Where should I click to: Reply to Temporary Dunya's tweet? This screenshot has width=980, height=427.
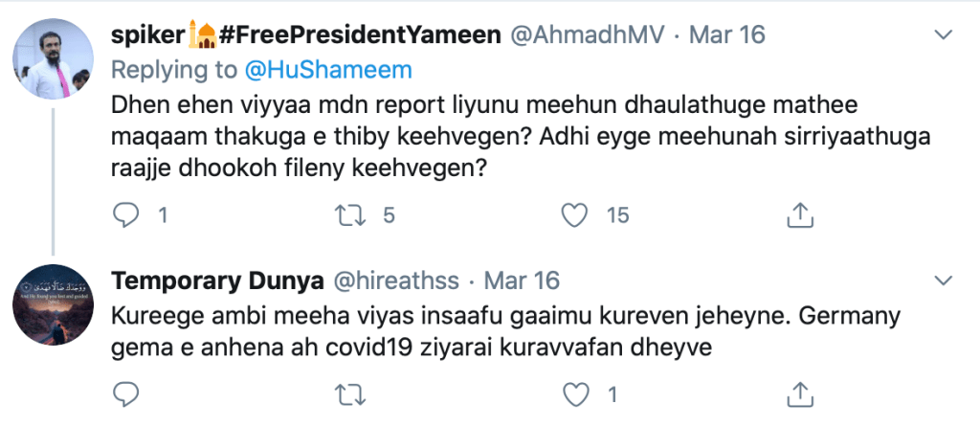pyautogui.click(x=127, y=393)
